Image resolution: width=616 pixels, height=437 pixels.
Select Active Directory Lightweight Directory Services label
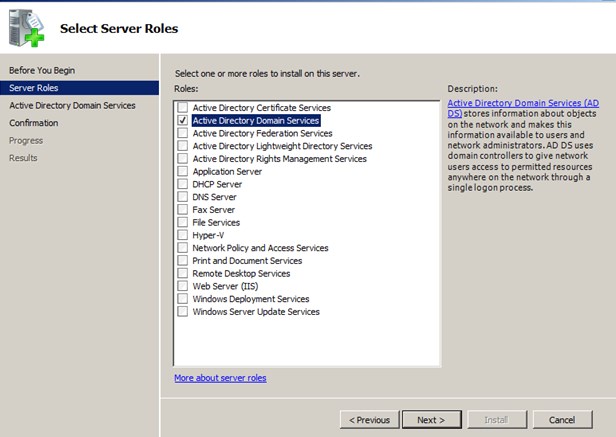282,146
